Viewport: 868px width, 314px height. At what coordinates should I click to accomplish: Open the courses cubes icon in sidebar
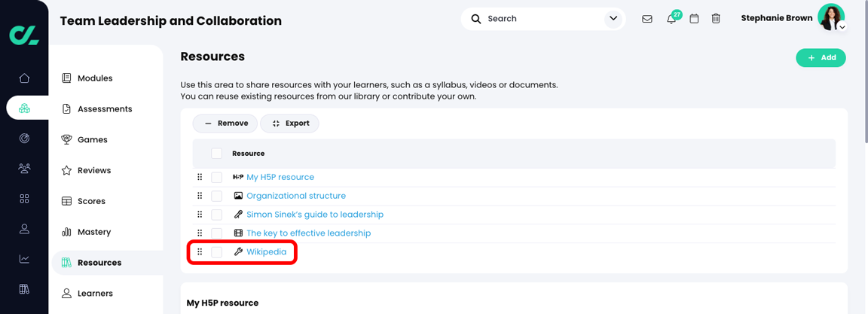(x=24, y=108)
